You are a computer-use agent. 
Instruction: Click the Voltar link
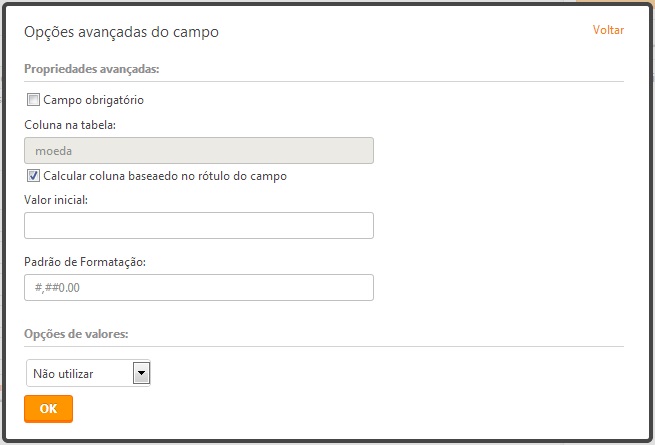pyautogui.click(x=608, y=30)
